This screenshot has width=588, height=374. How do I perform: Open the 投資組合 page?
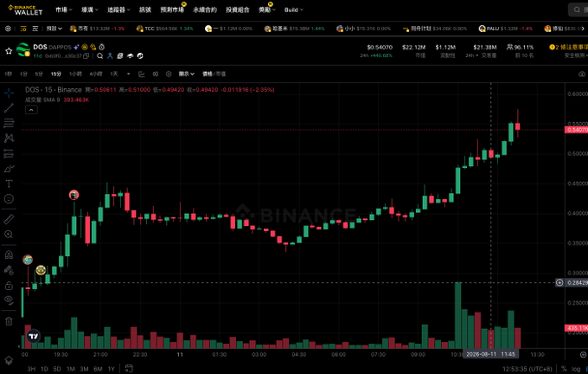(x=238, y=10)
